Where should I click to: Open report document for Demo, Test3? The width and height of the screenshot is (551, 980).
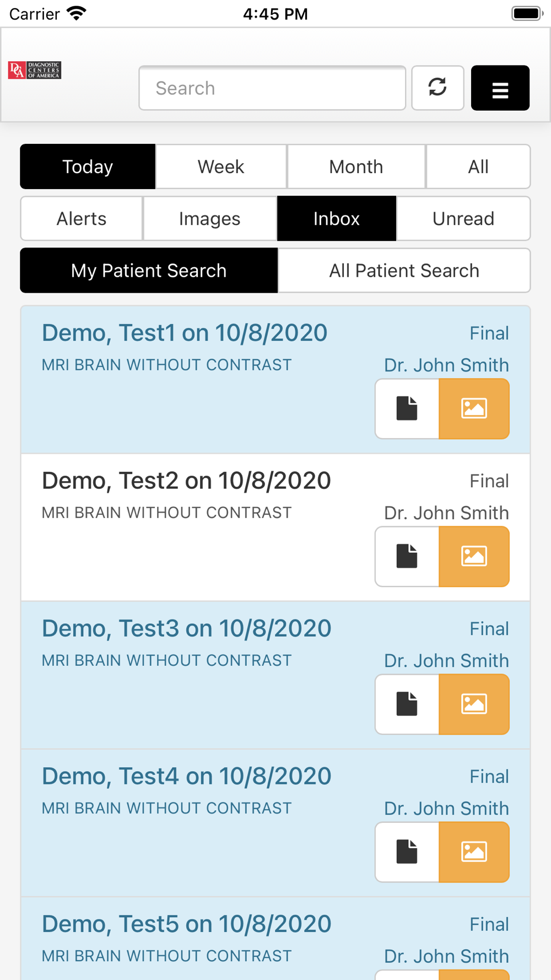[407, 704]
